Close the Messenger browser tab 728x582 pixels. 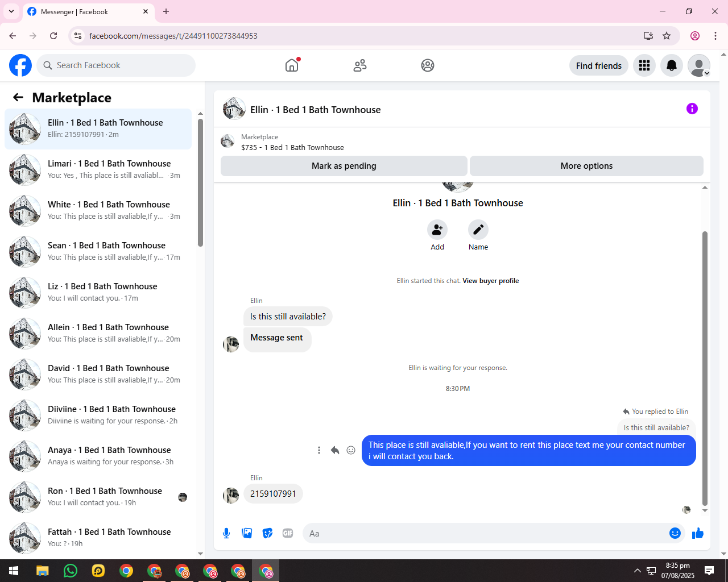(146, 11)
